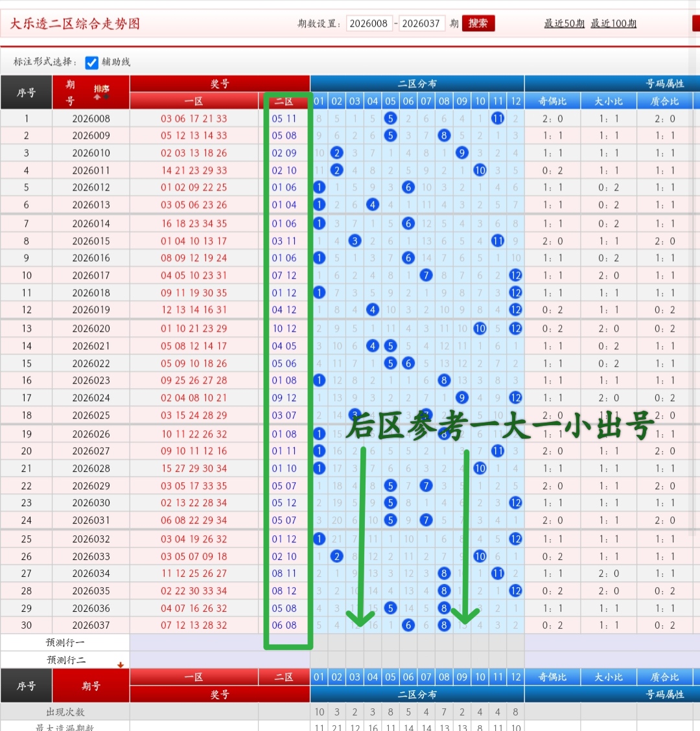Screen dimensions: 700x731
Task: Select blue ball 07 in row 2026017
Action: (426, 275)
